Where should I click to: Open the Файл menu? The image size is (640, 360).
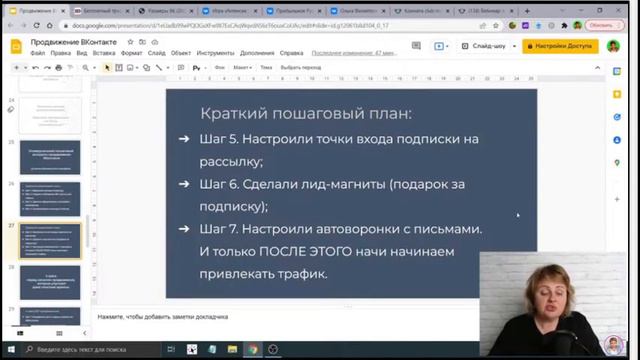click(x=38, y=53)
